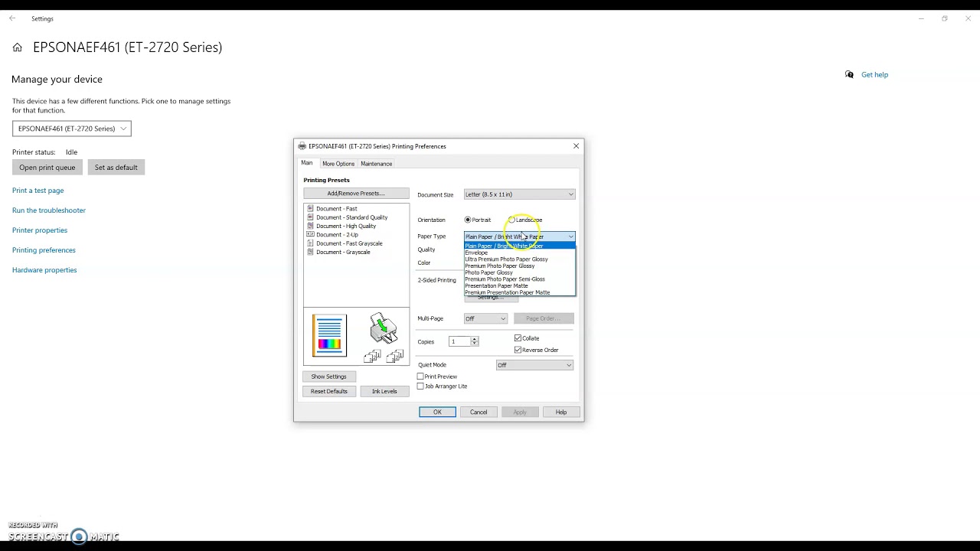Select the Document - 2-Up preset icon
Image resolution: width=980 pixels, height=551 pixels.
(x=310, y=234)
